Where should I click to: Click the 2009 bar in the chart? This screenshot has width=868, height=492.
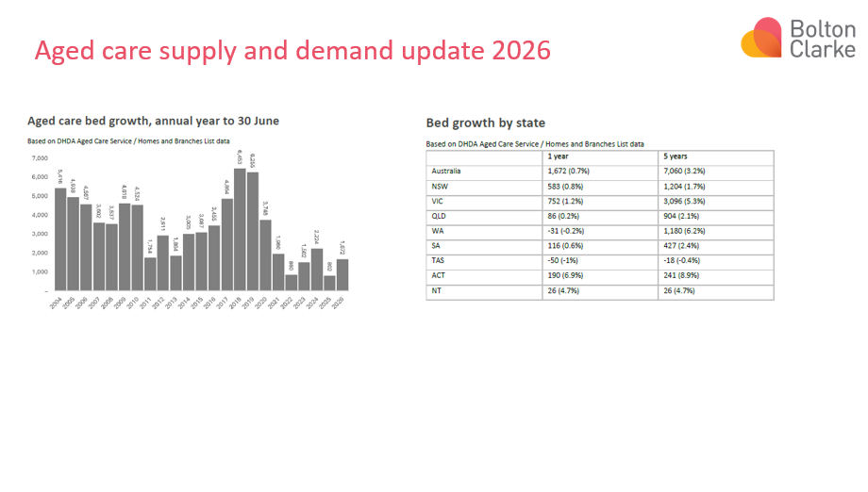click(125, 247)
